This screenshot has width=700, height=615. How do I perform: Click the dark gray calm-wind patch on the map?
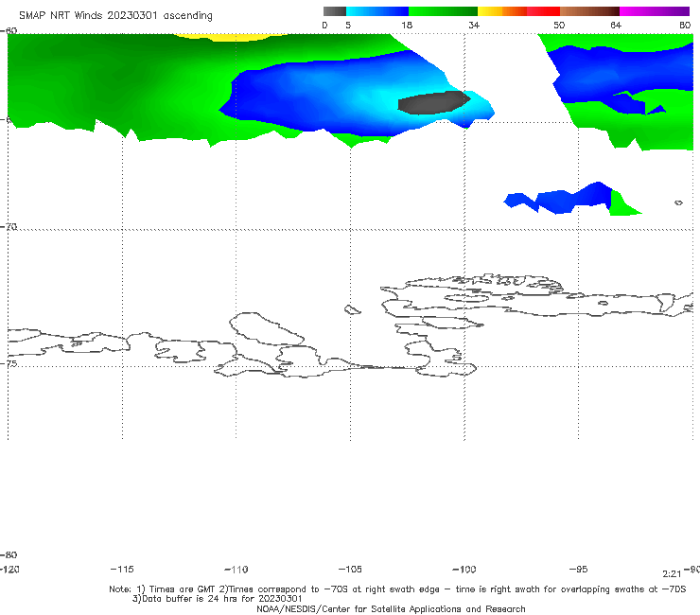coord(433,103)
